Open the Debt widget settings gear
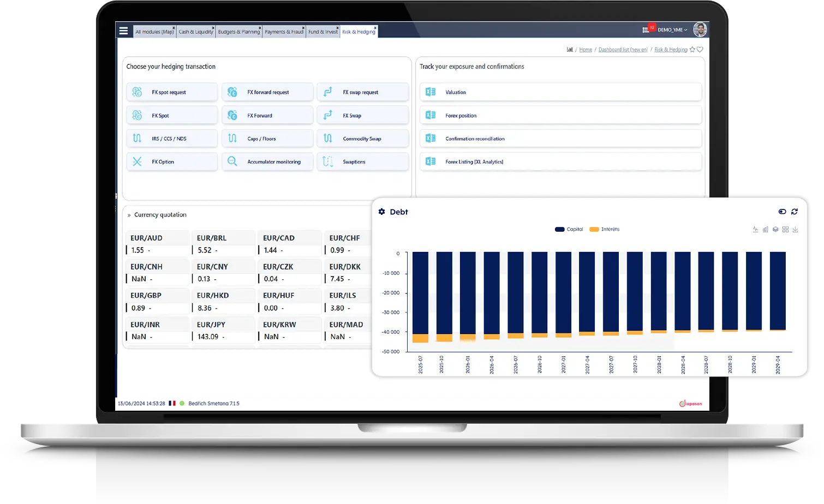 coord(381,212)
